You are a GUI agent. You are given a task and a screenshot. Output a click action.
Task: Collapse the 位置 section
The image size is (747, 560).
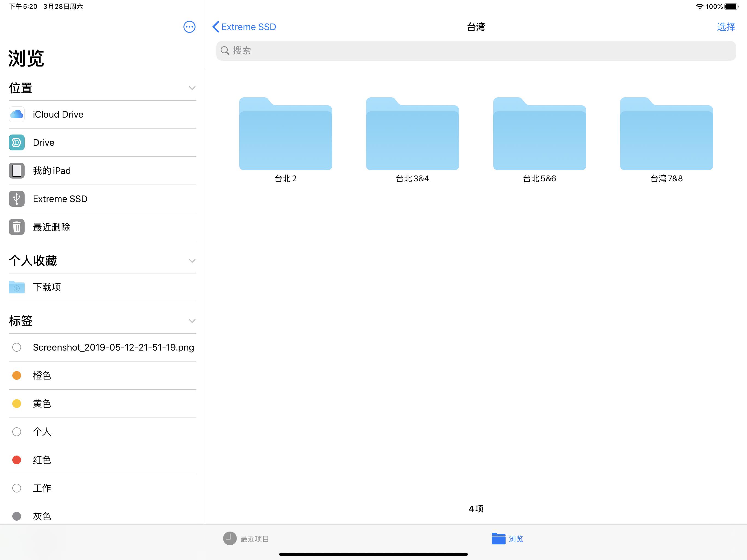point(192,88)
